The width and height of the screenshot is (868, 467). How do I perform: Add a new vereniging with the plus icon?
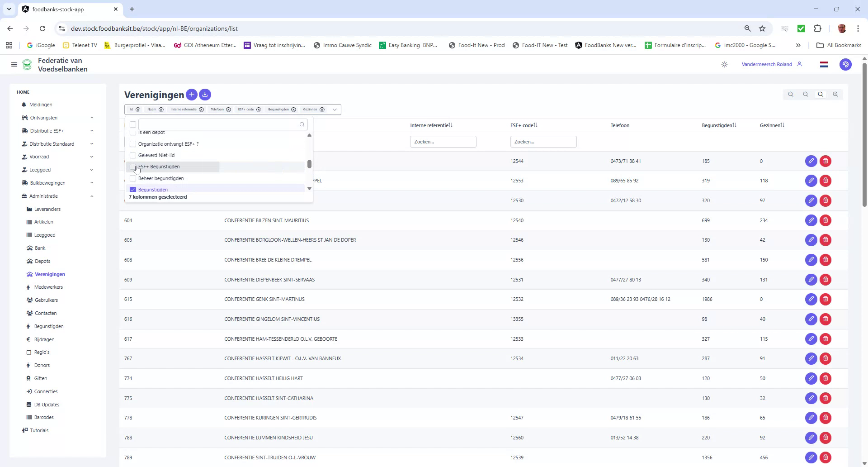[192, 95]
